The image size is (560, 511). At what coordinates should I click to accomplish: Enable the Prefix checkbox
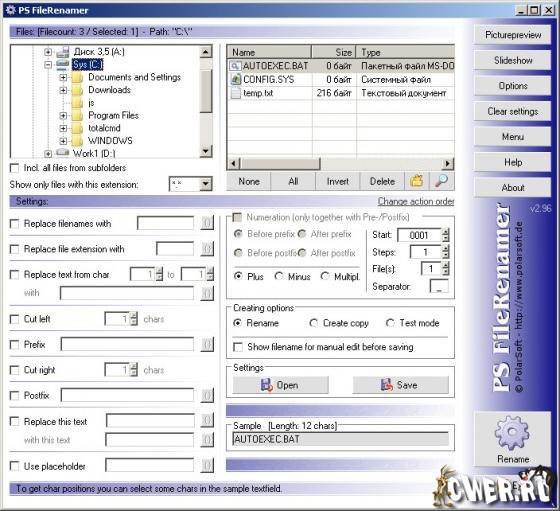(14, 345)
